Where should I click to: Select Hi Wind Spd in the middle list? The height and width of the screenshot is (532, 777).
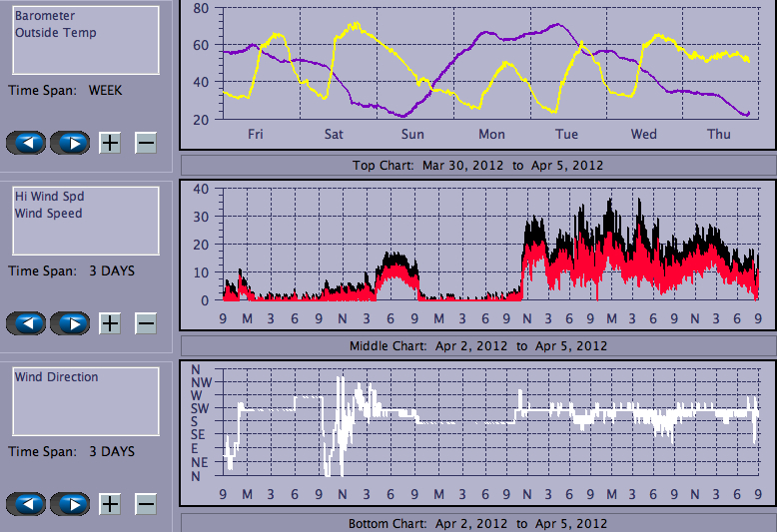[49, 197]
